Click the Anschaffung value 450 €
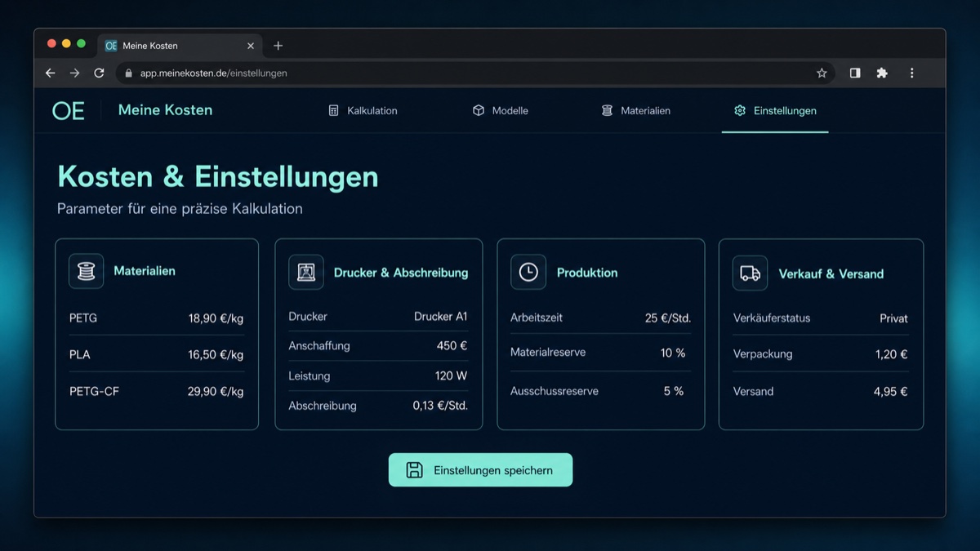The height and width of the screenshot is (551, 980). coord(452,346)
